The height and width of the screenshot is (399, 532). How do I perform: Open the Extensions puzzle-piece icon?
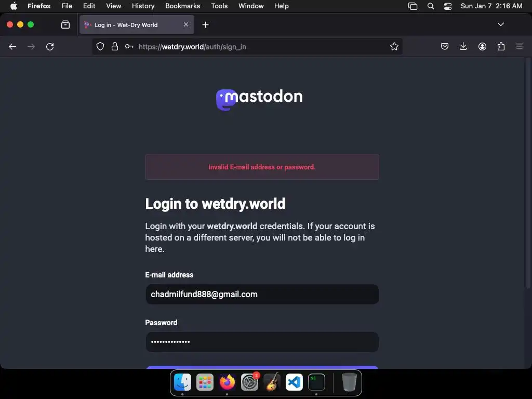coord(501,46)
